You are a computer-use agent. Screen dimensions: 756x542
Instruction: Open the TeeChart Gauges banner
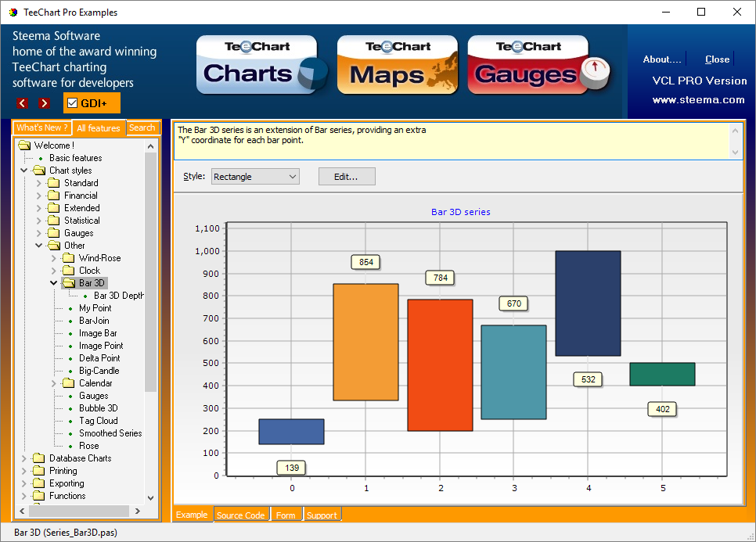[538, 65]
